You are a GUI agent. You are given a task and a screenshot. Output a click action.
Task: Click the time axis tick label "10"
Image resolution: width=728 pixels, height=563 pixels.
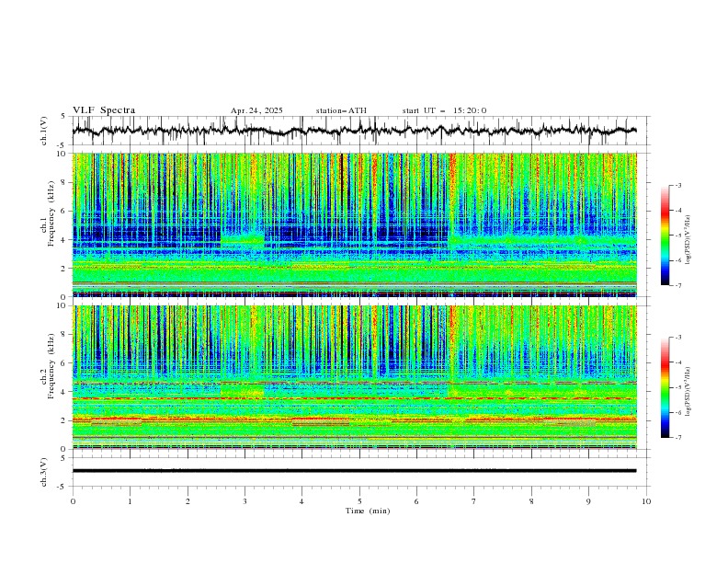(x=646, y=501)
